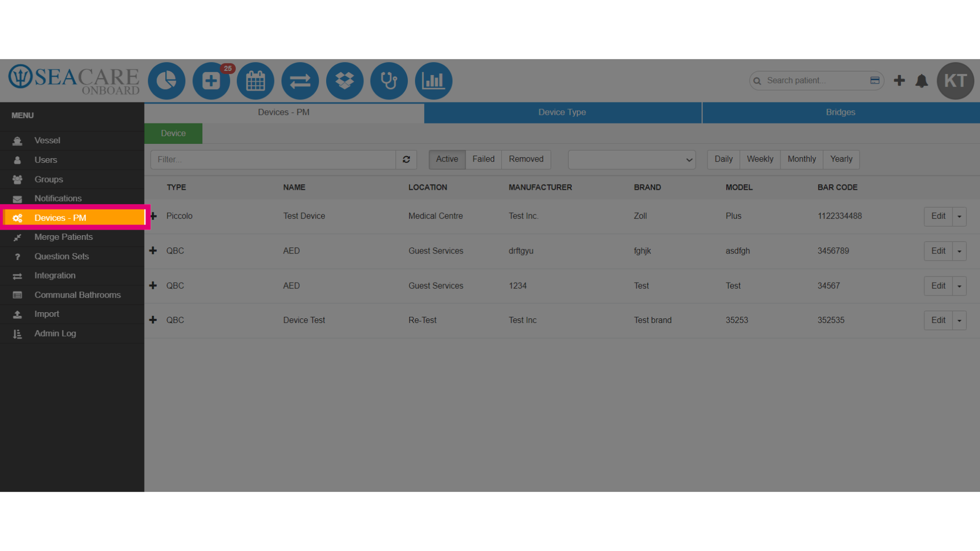Switch to the Devices - PM tab
This screenshot has height=551, width=980.
(284, 112)
